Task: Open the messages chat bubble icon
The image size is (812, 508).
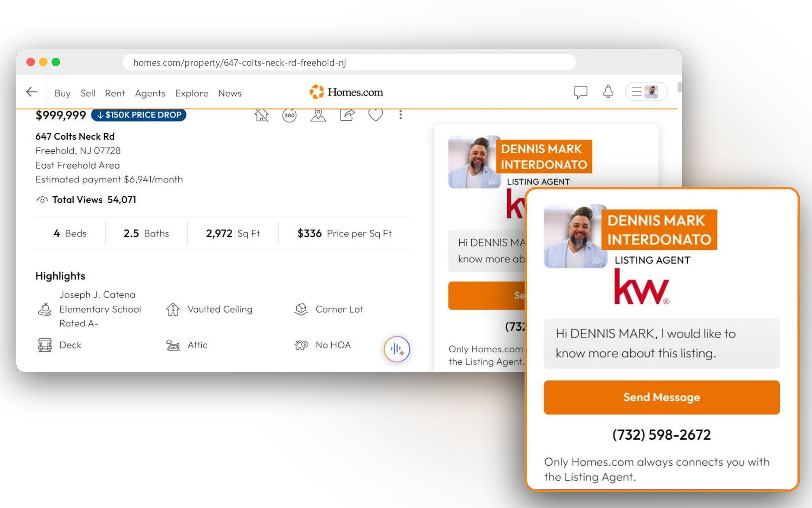Action: (581, 92)
